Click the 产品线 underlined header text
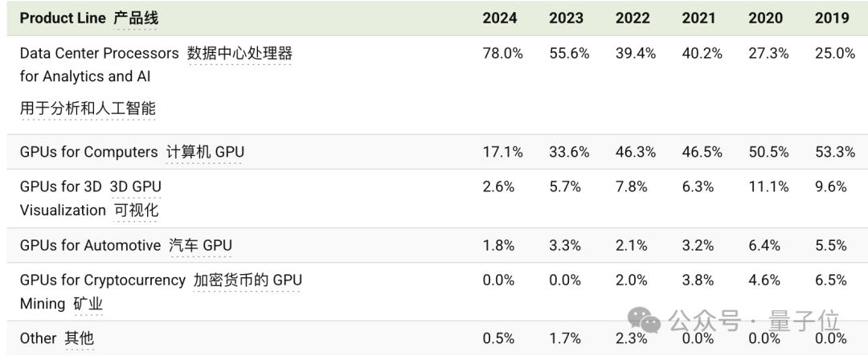This screenshot has width=868, height=356. [136, 18]
